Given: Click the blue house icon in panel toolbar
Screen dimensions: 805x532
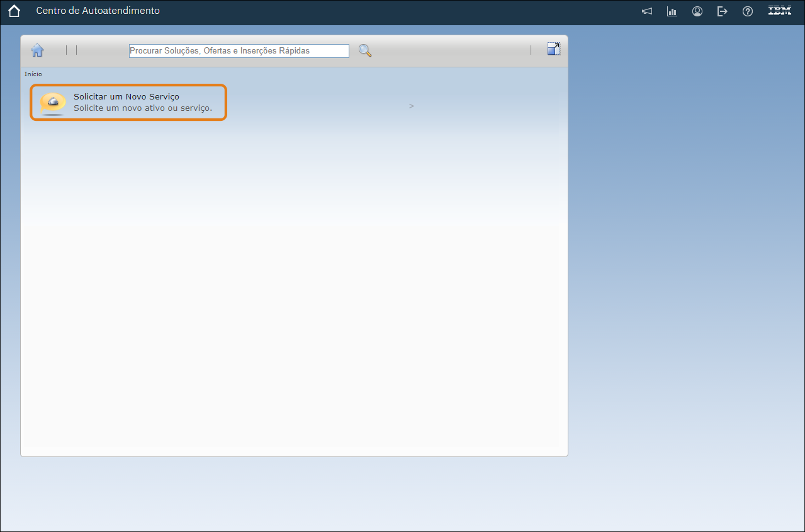Looking at the screenshot, I should tap(37, 50).
